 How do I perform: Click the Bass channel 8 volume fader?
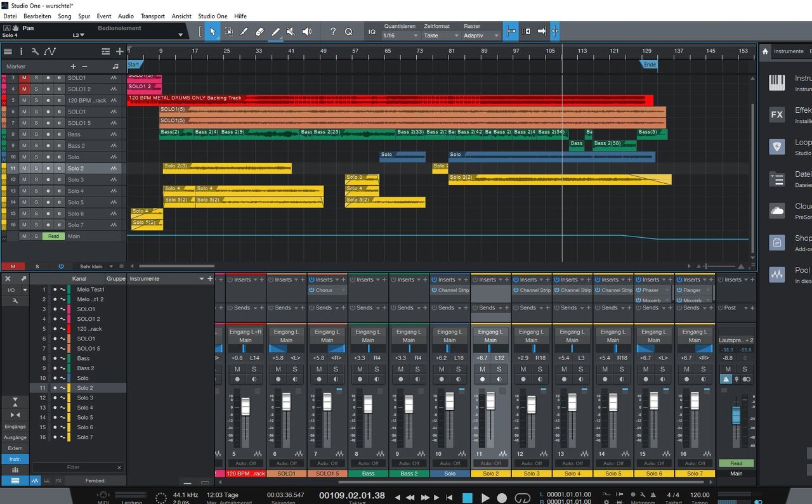(x=368, y=404)
